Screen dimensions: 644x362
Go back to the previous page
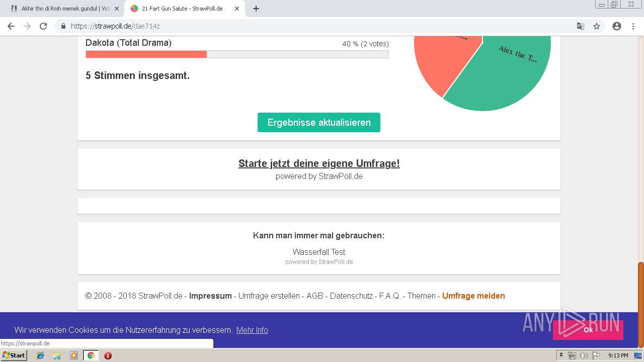(11, 26)
